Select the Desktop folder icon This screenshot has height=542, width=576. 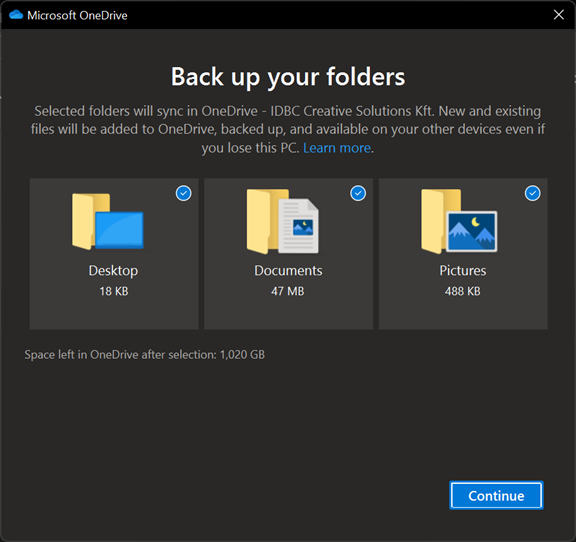coord(108,221)
